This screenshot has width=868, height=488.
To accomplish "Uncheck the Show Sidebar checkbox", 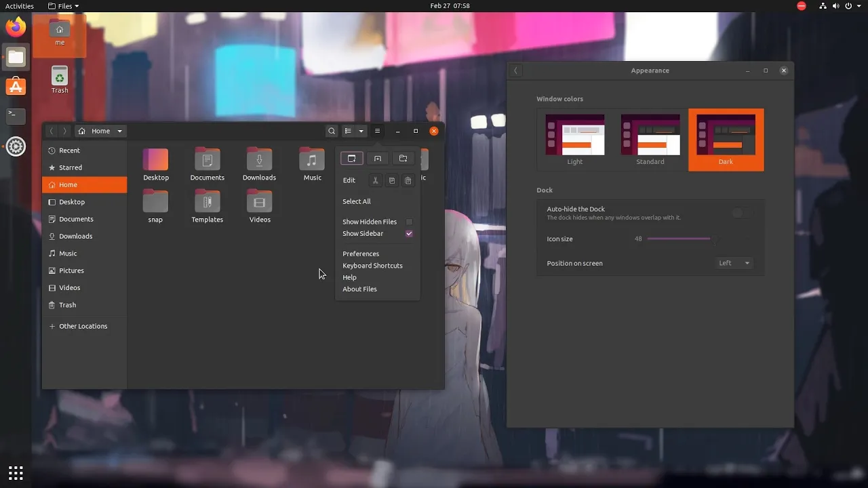I will pyautogui.click(x=409, y=233).
